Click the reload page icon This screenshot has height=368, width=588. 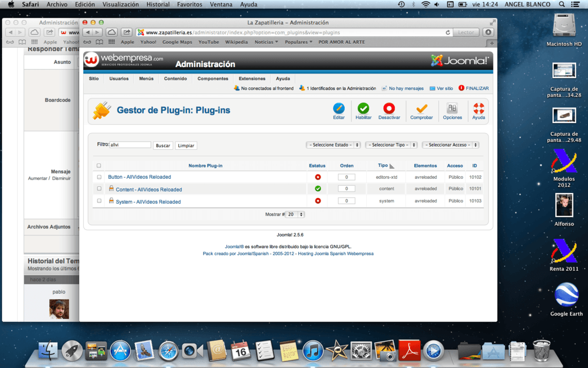point(447,33)
